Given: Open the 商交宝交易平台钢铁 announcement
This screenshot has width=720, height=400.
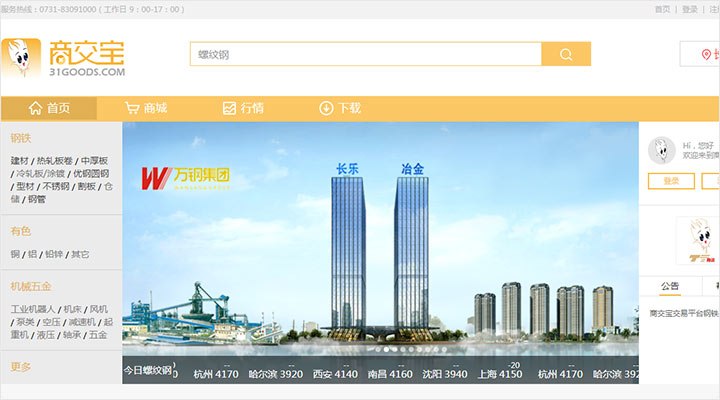Looking at the screenshot, I should click(x=684, y=313).
